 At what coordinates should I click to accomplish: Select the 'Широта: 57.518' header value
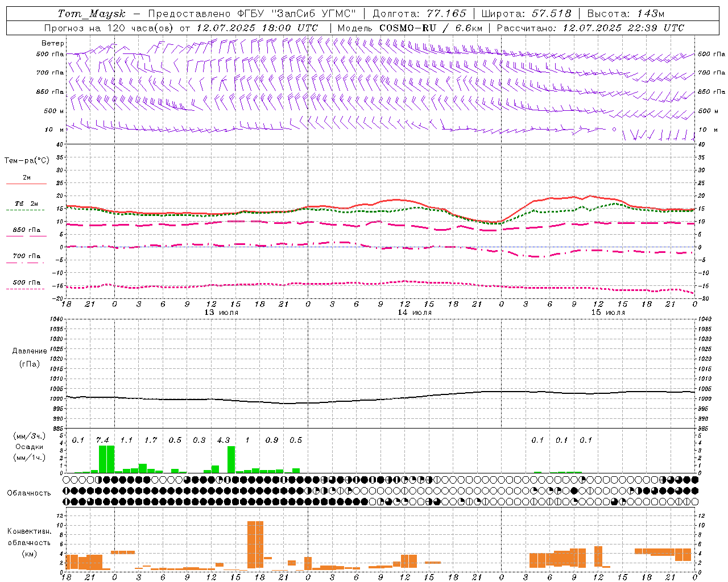tap(526, 14)
